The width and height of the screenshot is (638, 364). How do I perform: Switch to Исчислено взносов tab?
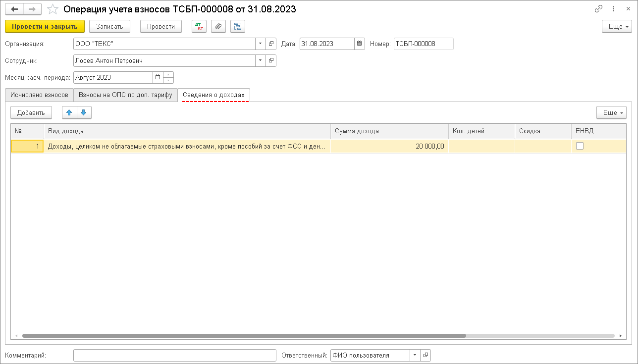coord(39,95)
